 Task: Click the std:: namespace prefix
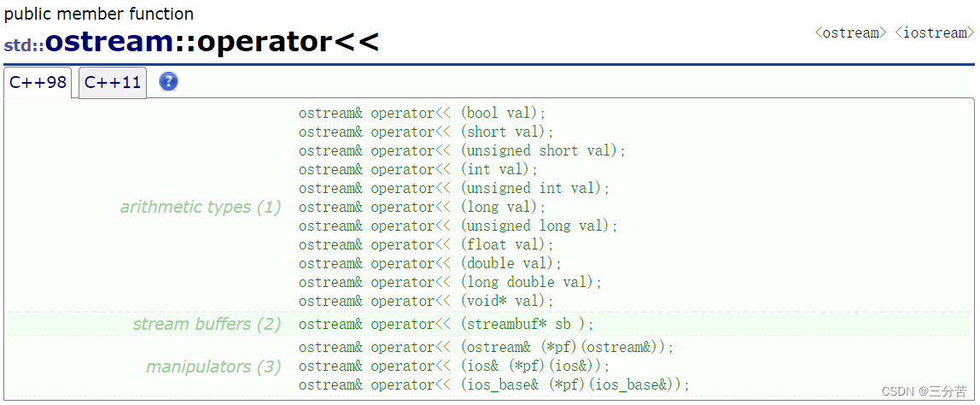pyautogui.click(x=25, y=45)
